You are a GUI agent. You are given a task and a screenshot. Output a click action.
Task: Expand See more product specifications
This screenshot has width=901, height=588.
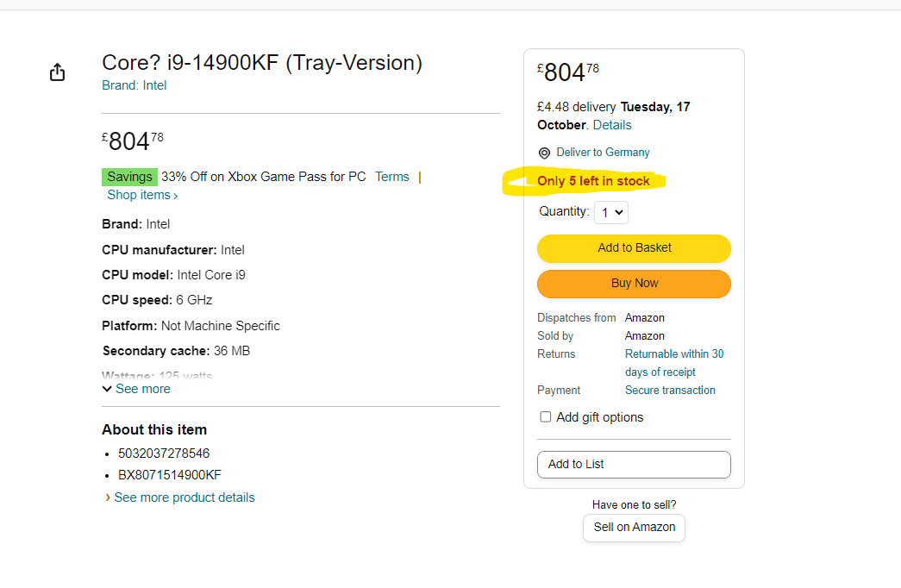[x=143, y=389]
